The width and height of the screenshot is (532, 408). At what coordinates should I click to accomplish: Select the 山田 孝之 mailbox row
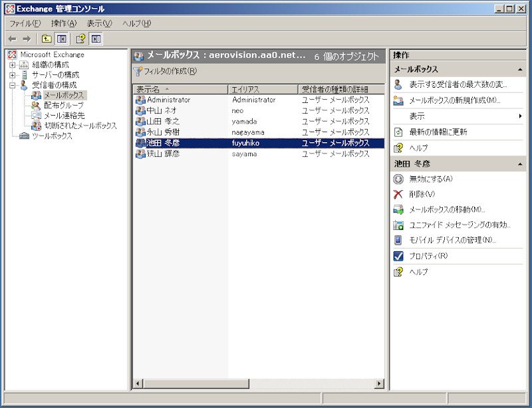(259, 122)
